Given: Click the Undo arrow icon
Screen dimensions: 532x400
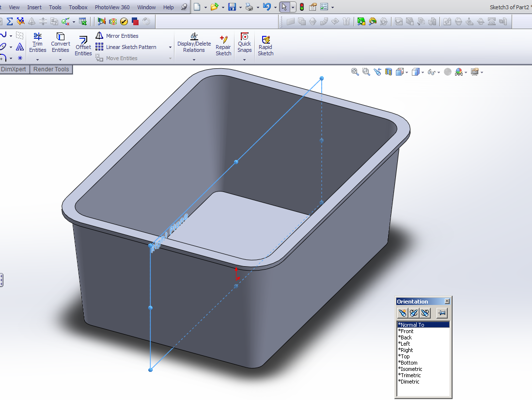Looking at the screenshot, I should (266, 7).
